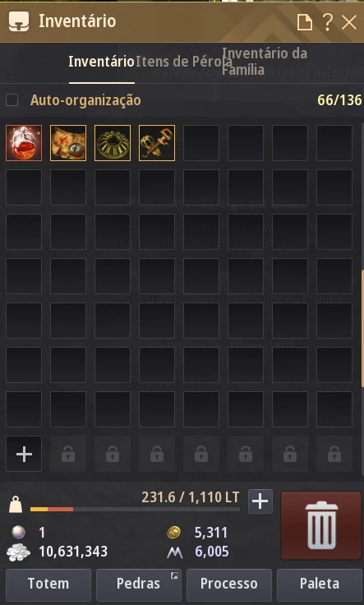Viewport: 364px width, 605px height.
Task: Select the golden gear ring item
Action: tap(113, 143)
